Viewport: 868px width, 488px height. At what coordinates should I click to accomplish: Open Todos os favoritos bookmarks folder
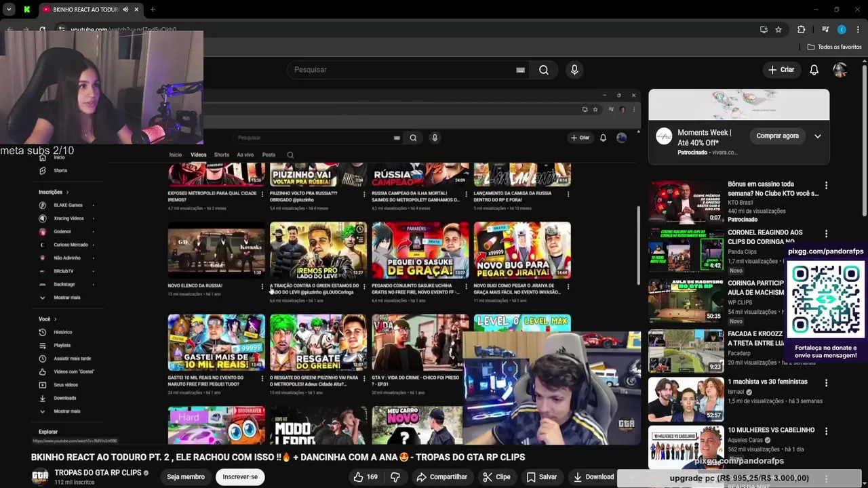tap(834, 47)
